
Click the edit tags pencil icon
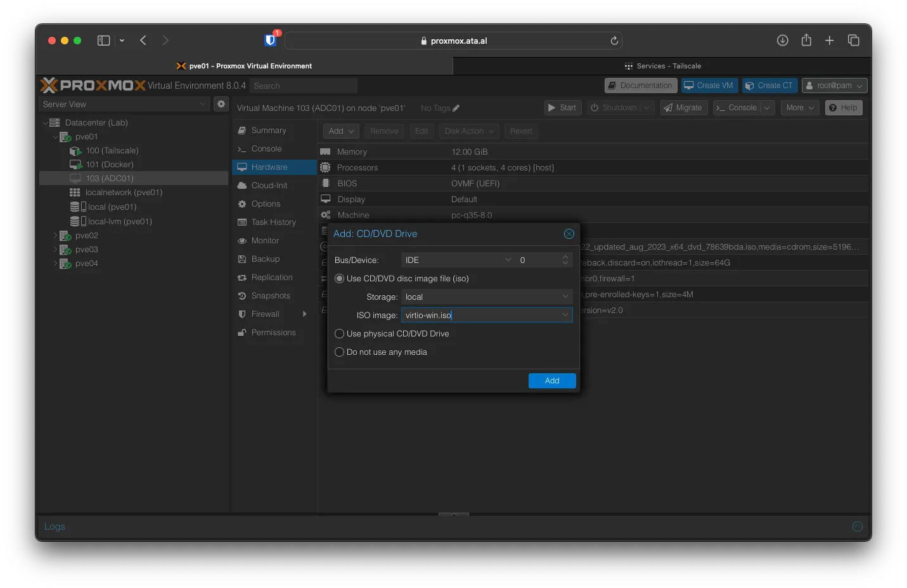point(456,108)
